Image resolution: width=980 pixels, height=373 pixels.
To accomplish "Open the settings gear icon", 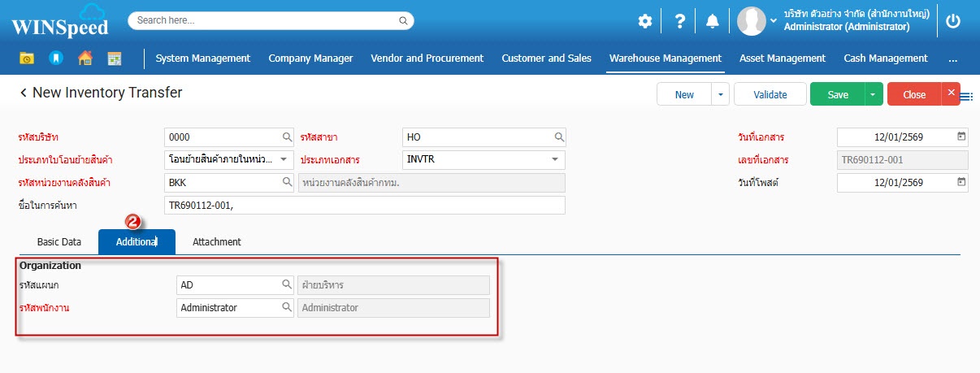I will [x=644, y=21].
